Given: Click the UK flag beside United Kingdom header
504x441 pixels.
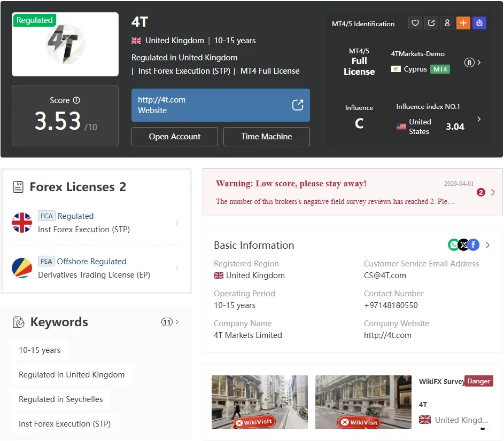Looking at the screenshot, I should tap(136, 41).
